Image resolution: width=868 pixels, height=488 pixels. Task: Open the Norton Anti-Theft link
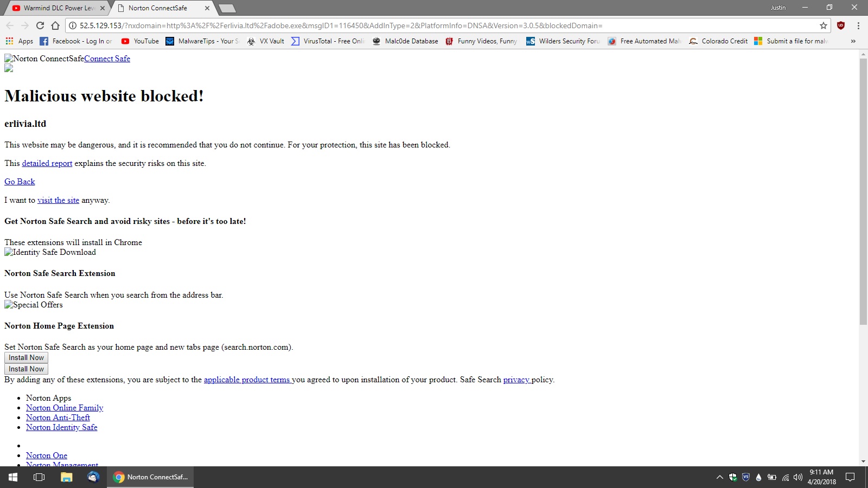58,418
